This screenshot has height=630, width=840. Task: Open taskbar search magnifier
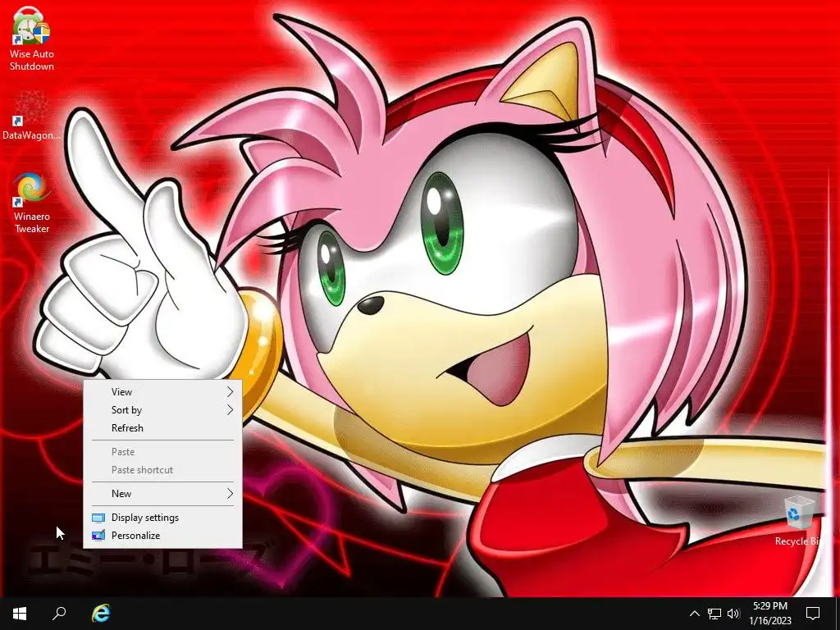click(59, 613)
